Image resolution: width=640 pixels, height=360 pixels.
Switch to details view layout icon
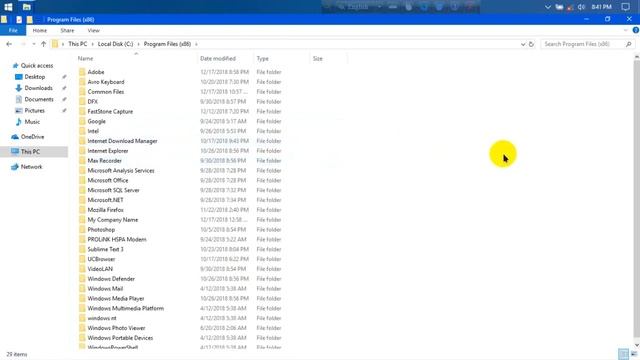click(623, 354)
